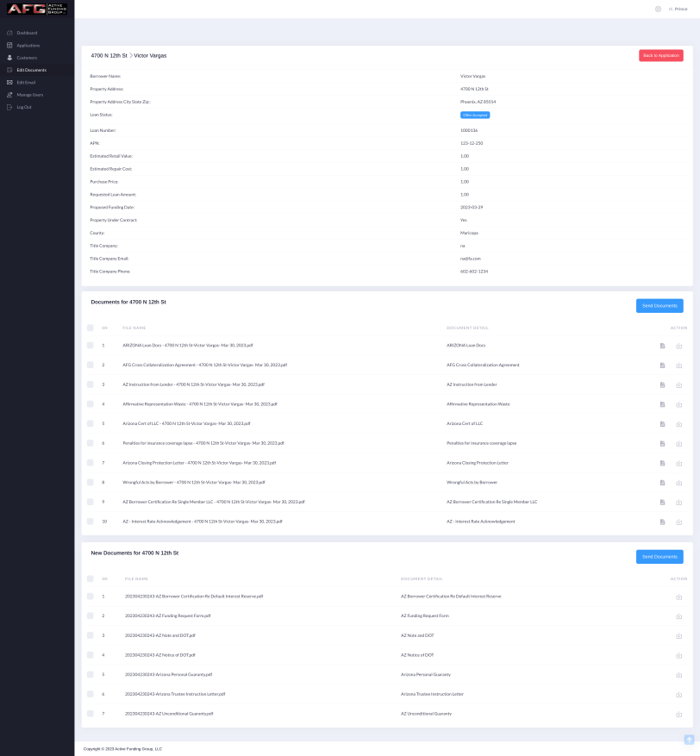Download the Arizona Personal Guaranty file
700x756 pixels.
(678, 675)
